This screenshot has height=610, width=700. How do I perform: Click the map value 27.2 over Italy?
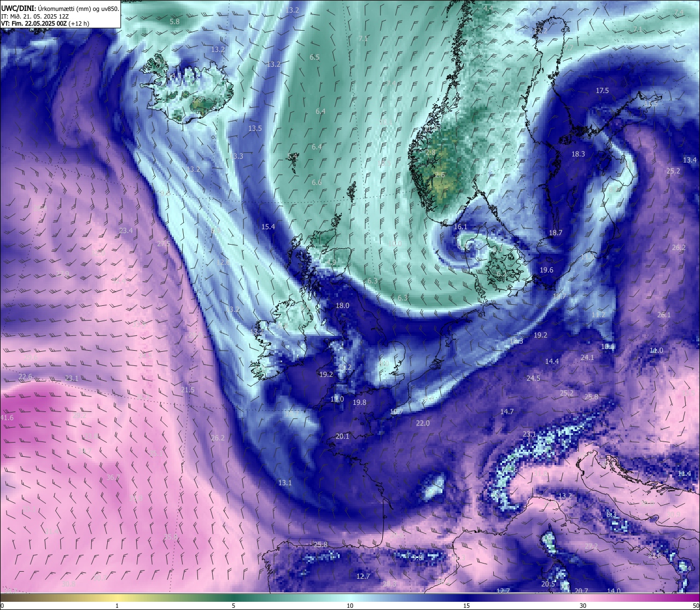click(x=591, y=546)
